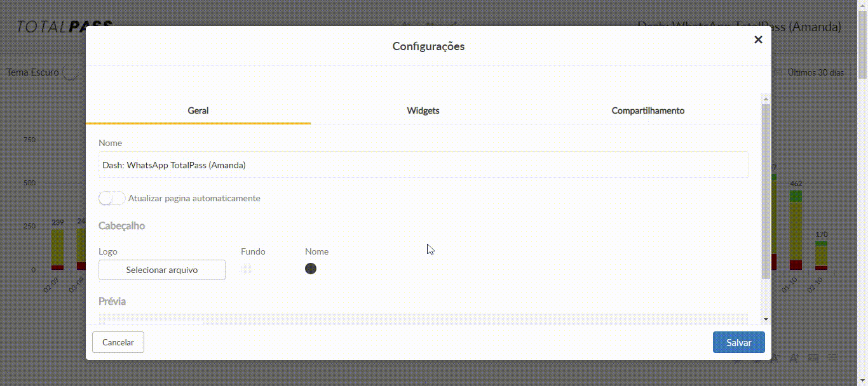Open the Últimos 30 dias period selector
The height and width of the screenshot is (386, 868).
(x=815, y=72)
